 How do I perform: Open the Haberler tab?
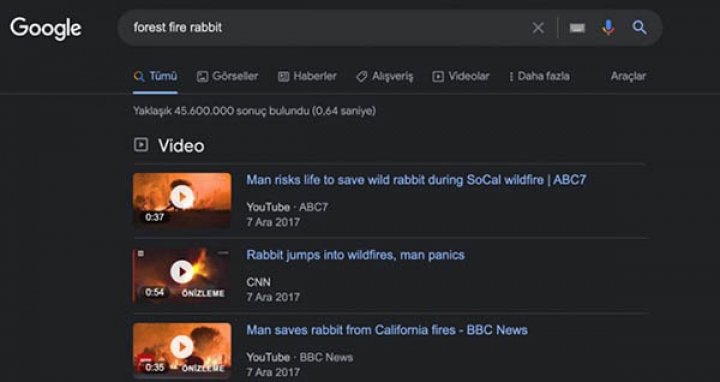[307, 76]
